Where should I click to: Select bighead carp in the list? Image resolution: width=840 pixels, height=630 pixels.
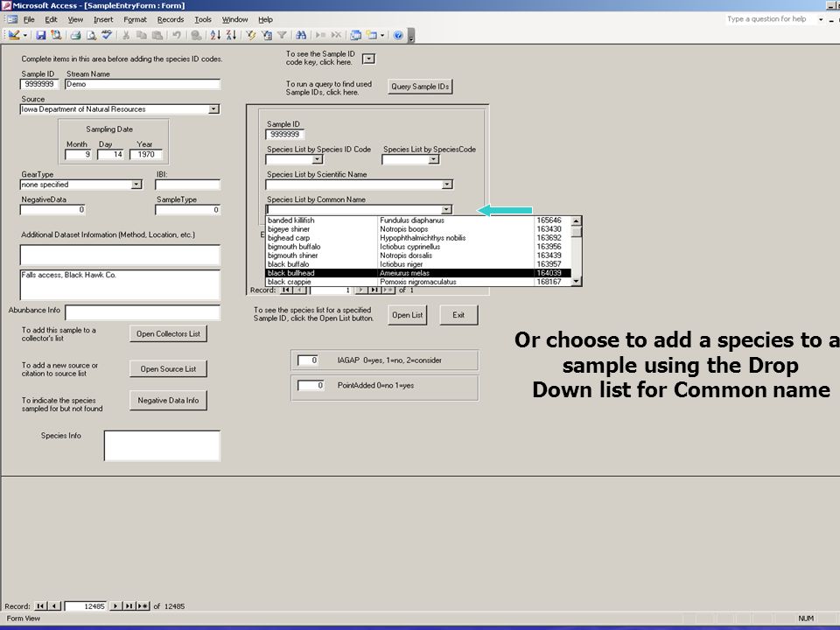(418, 238)
